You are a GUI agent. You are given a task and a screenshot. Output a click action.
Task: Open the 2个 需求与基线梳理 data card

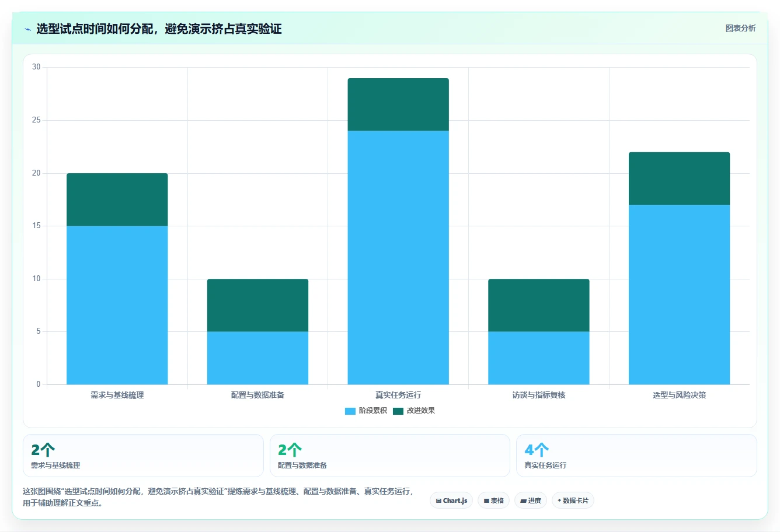click(143, 456)
